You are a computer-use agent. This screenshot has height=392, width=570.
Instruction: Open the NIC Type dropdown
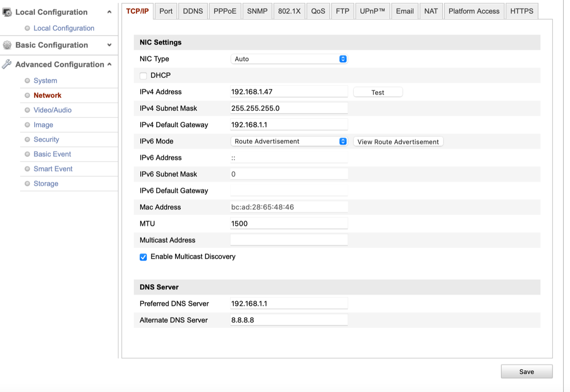click(289, 59)
